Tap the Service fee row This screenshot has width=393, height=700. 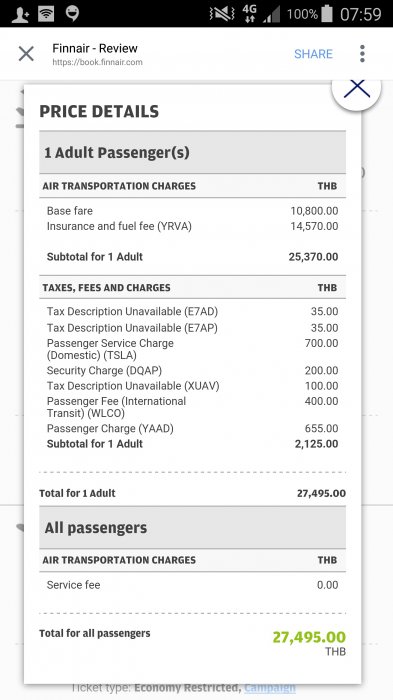click(x=192, y=585)
